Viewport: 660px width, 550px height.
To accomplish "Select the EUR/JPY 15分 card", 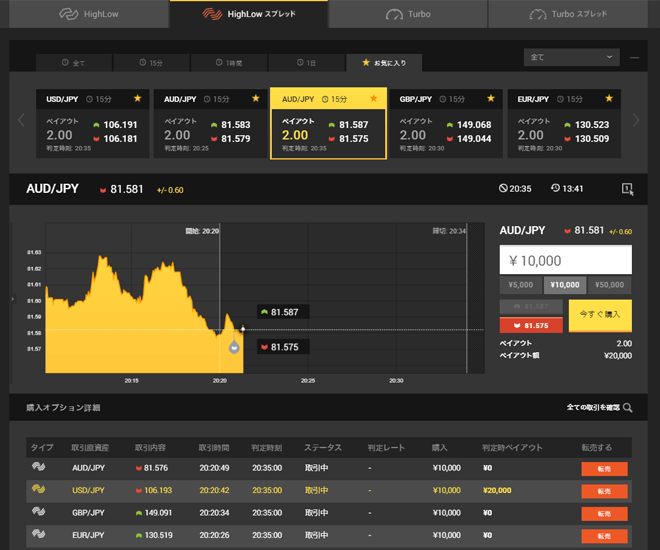I will pyautogui.click(x=564, y=123).
